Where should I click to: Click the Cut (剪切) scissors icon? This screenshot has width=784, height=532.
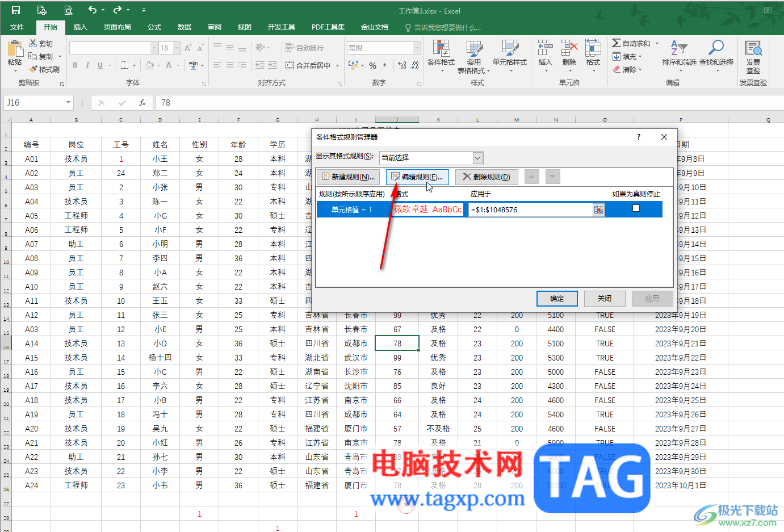[x=33, y=43]
